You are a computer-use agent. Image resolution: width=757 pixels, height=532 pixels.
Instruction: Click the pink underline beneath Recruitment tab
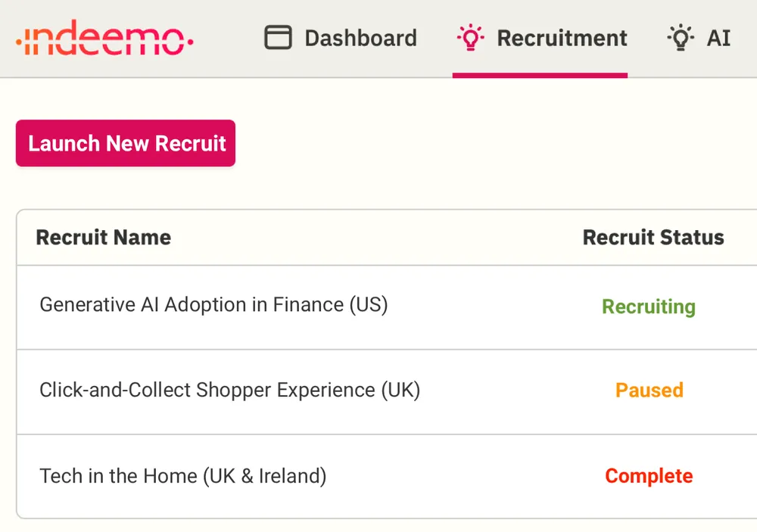click(x=540, y=75)
